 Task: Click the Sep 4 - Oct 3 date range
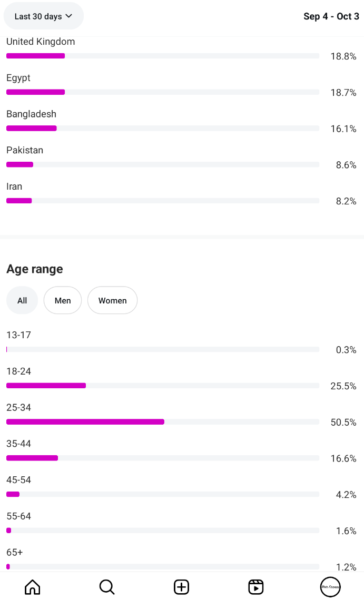click(331, 16)
